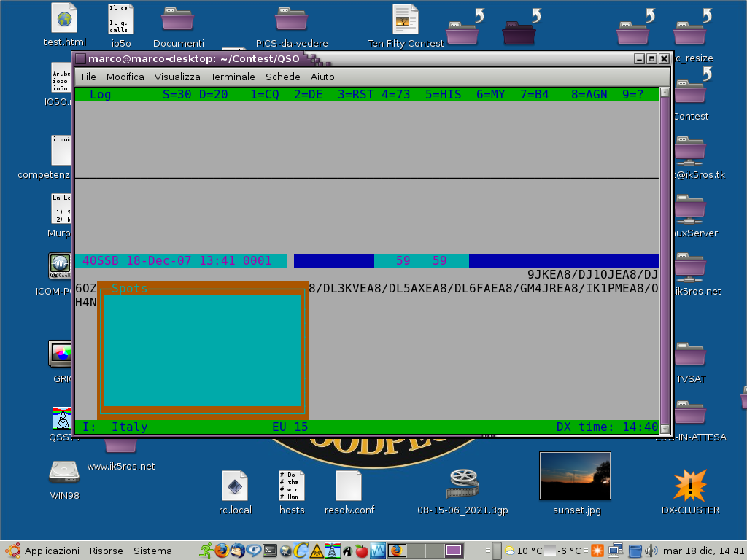The width and height of the screenshot is (747, 560).
Task: Click the red apple launcher icon
Action: 362,551
